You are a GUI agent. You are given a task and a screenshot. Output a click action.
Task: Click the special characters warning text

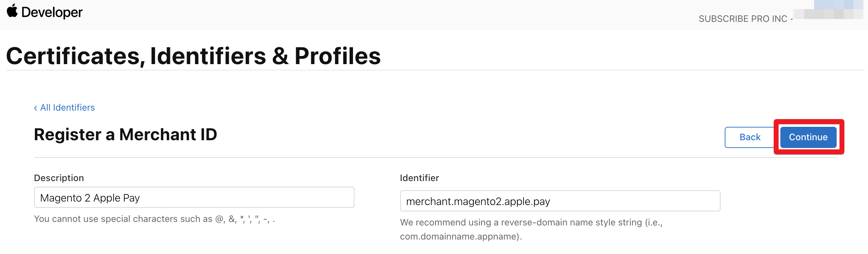pyautogui.click(x=154, y=219)
